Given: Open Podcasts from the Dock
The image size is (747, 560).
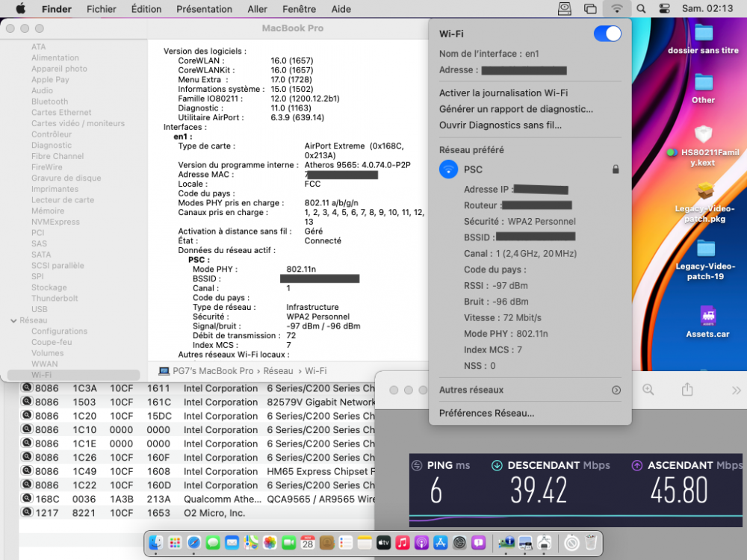Looking at the screenshot, I should [x=421, y=542].
